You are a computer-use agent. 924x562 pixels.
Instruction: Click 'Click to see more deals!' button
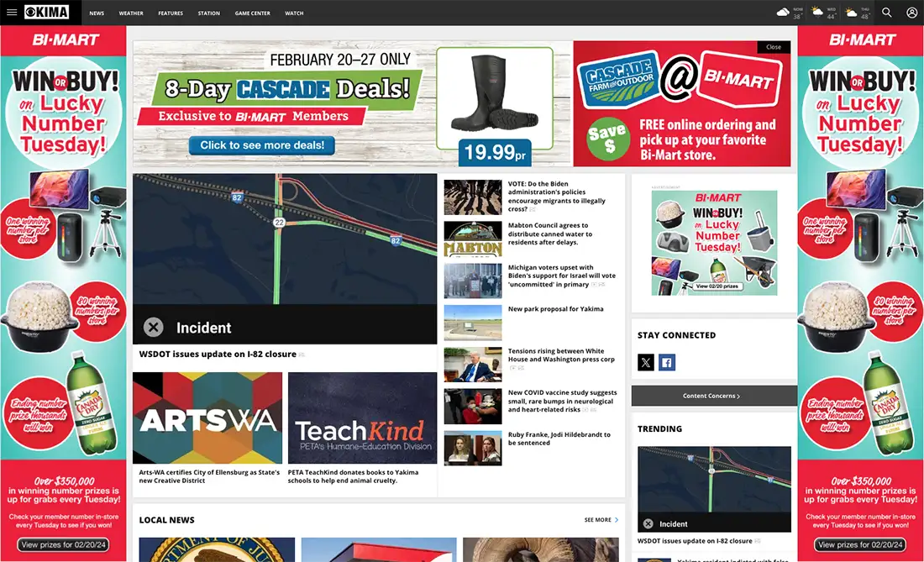coord(262,145)
